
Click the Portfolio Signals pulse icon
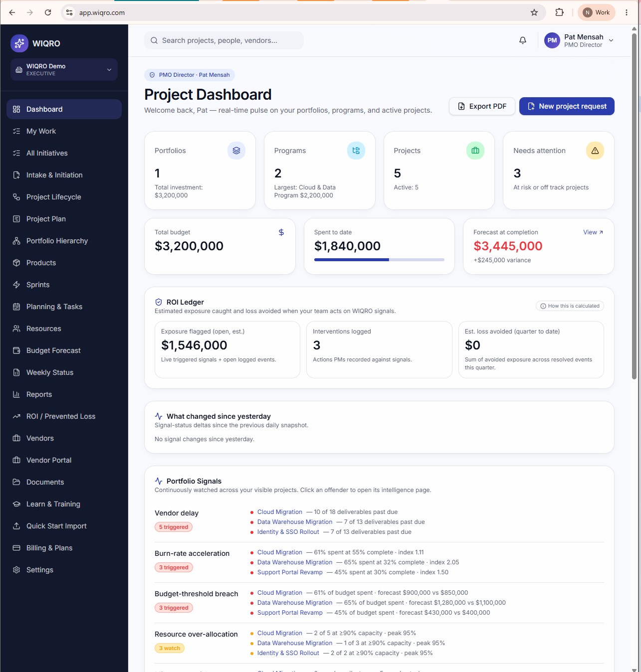point(159,481)
